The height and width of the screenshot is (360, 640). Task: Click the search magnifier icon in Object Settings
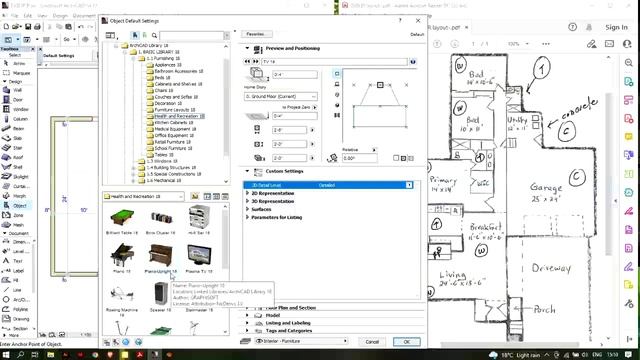coord(154,36)
